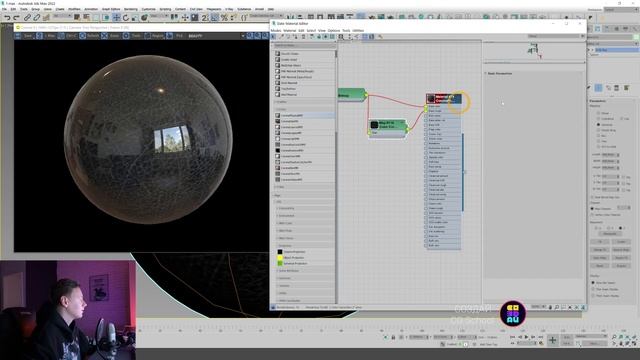Screen dimensions: 640x360
Task: Click the Manipulate button in Alignment section
Action: (x=610, y=234)
